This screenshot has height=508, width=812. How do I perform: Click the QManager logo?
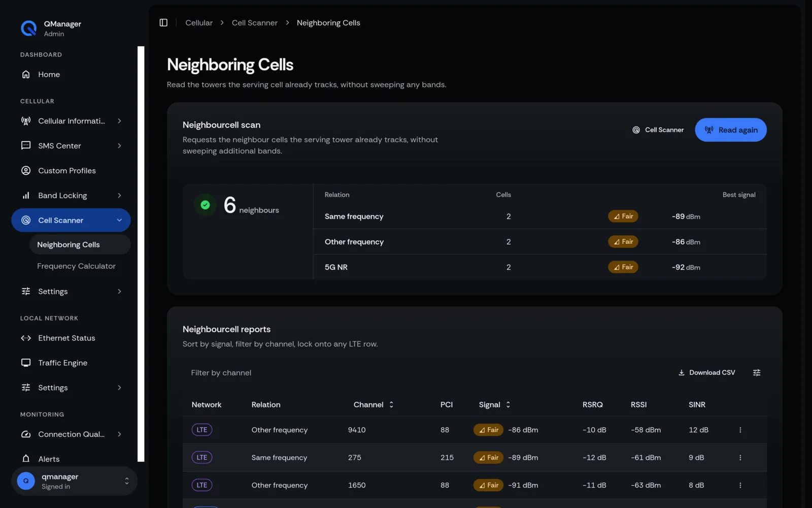coord(28,28)
